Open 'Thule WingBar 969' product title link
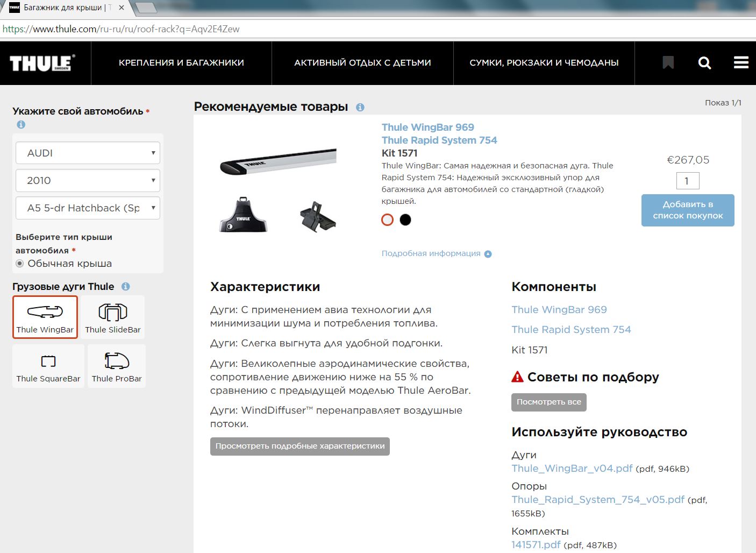This screenshot has width=756, height=553. [x=428, y=127]
